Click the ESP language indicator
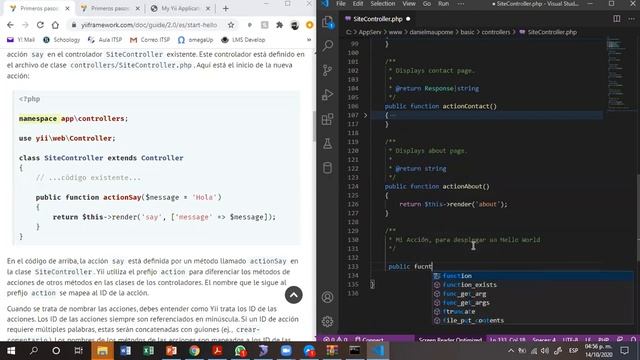 coord(573,351)
